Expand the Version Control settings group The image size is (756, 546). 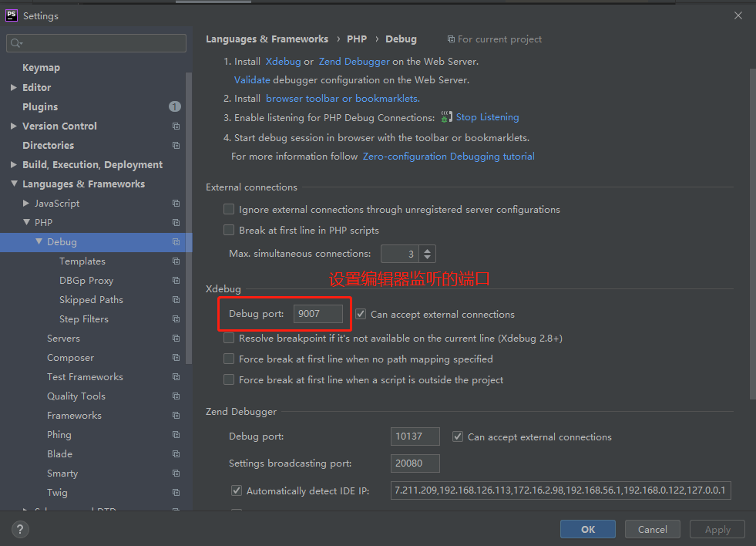tap(14, 126)
